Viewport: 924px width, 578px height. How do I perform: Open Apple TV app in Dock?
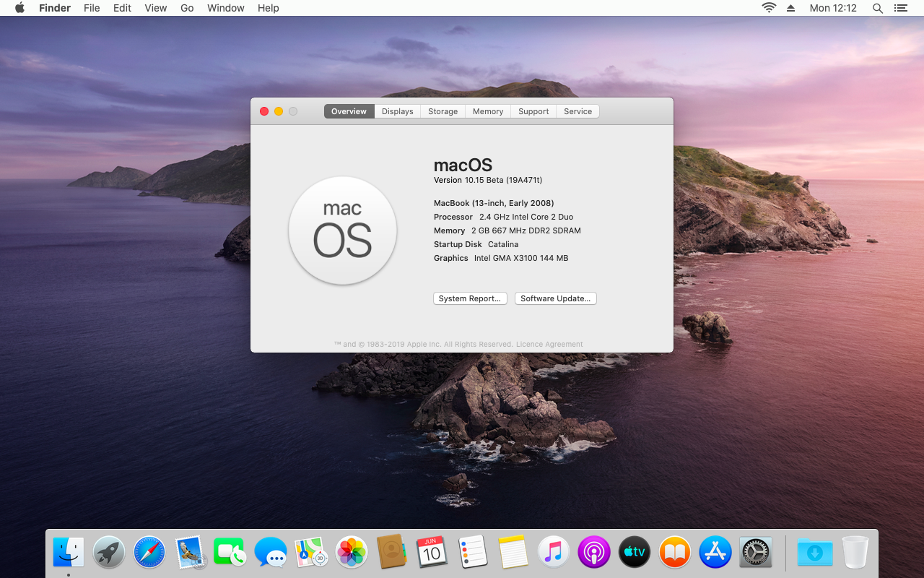pyautogui.click(x=635, y=553)
